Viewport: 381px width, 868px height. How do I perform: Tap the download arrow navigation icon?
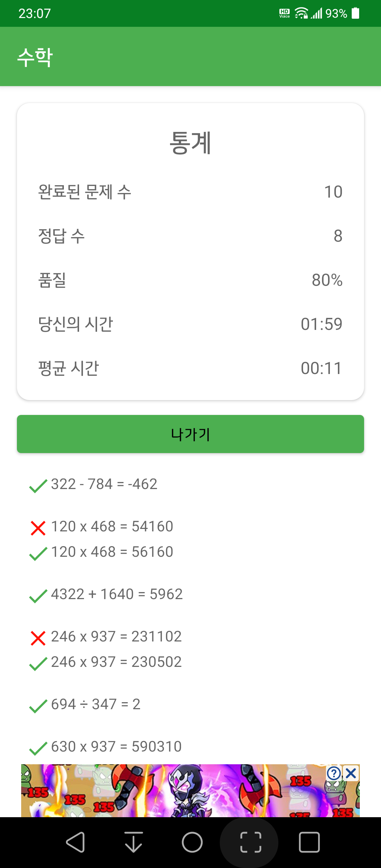click(134, 842)
